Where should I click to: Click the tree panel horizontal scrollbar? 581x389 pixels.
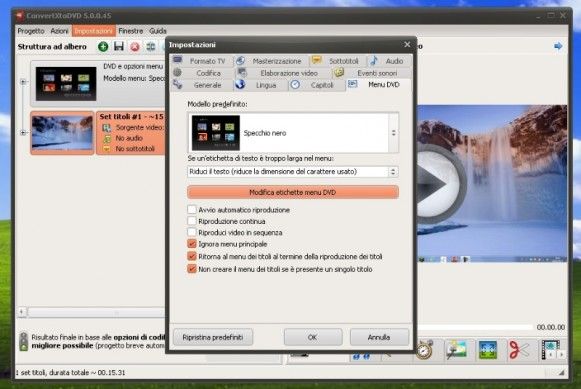click(x=96, y=313)
